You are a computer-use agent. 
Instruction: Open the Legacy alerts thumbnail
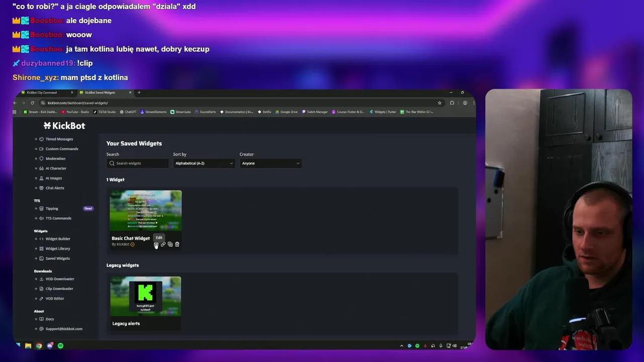tap(145, 296)
